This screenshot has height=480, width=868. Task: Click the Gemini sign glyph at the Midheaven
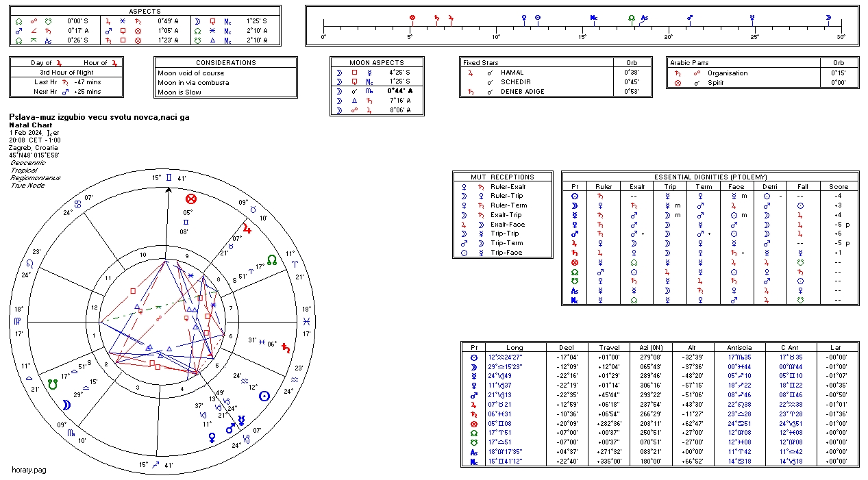[x=169, y=178]
